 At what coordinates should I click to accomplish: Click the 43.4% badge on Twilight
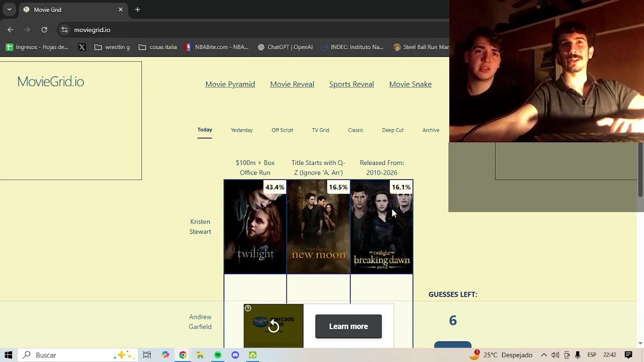[x=275, y=187]
